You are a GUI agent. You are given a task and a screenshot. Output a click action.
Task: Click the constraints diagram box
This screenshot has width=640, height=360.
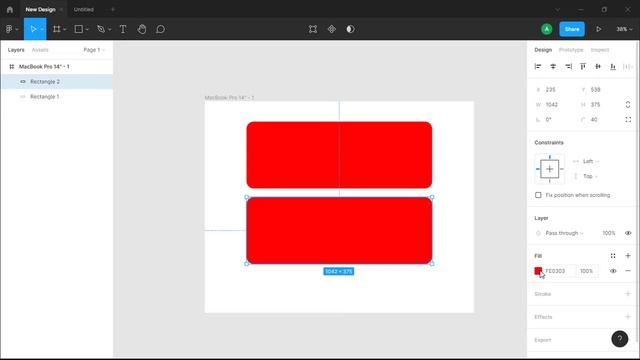[549, 169]
